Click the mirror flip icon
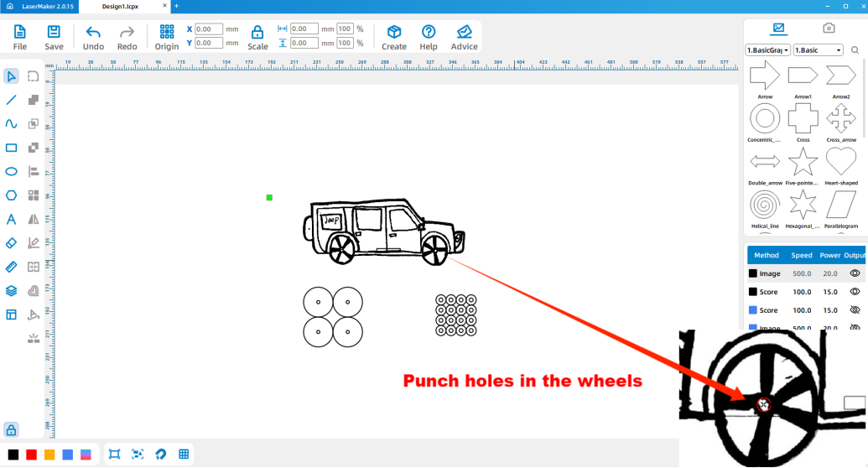Viewport: 868px width, 468px height. click(34, 220)
